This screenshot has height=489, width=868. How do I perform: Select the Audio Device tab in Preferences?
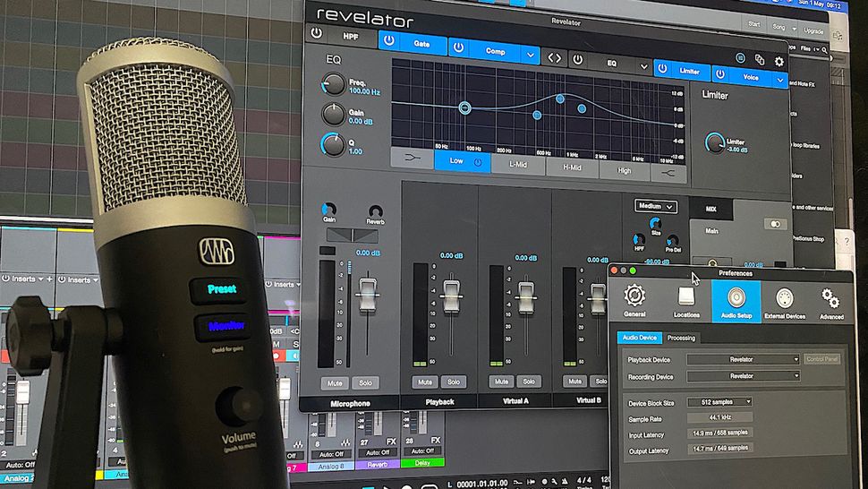(x=640, y=338)
